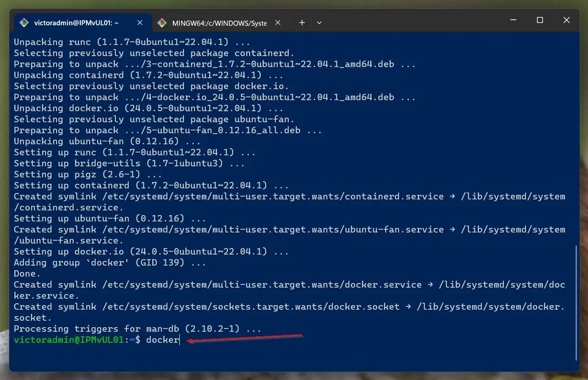This screenshot has height=380, width=588.
Task: Click line 'Setting up containerd (1.7.2-0ubuntu1~22.04.1)'
Action: [151, 186]
